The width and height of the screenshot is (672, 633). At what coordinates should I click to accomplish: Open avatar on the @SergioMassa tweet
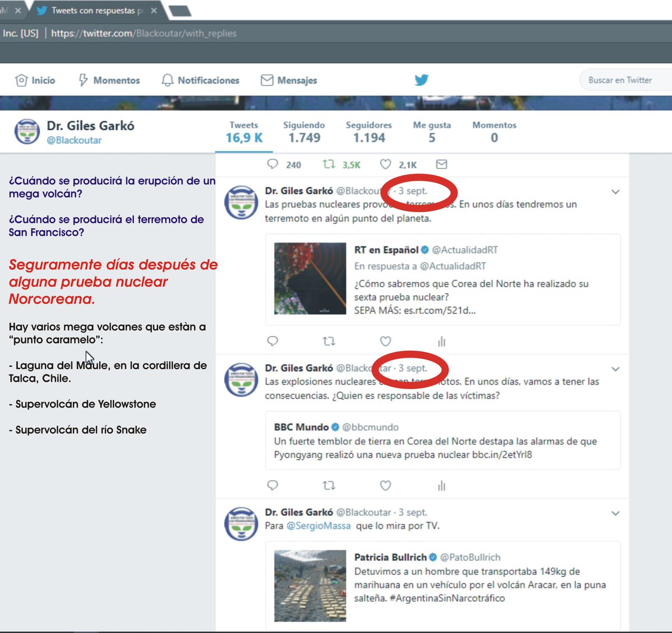(241, 523)
